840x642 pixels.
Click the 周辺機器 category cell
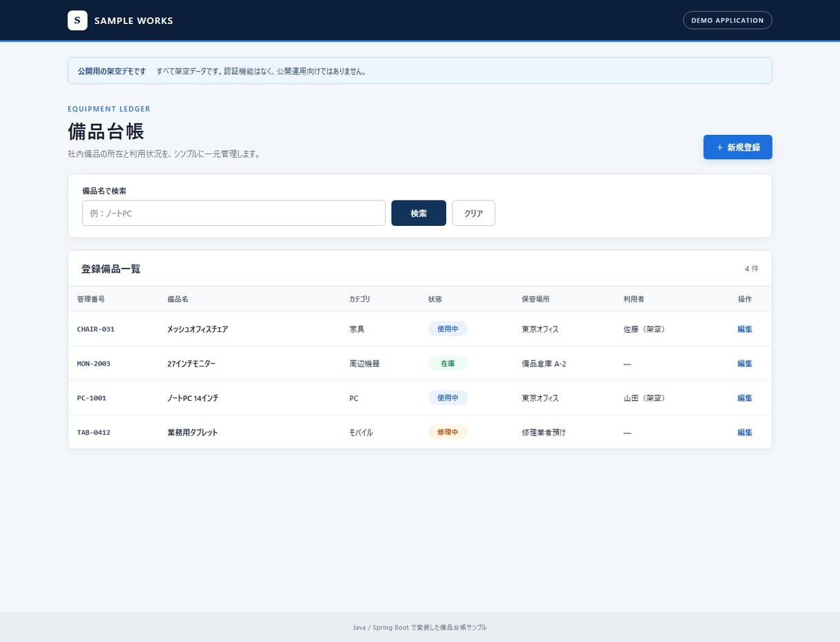coord(364,364)
